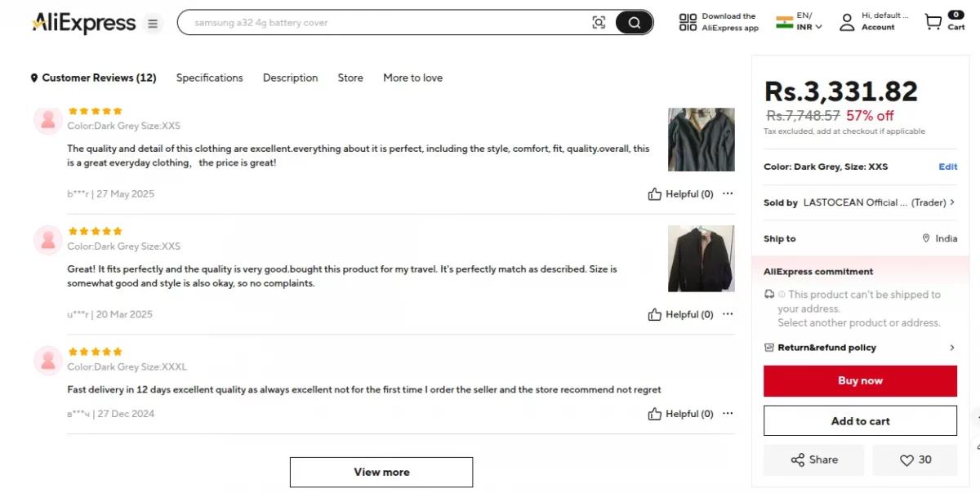Open the shopping cart icon
Screen dimensions: 980x493
pos(933,22)
